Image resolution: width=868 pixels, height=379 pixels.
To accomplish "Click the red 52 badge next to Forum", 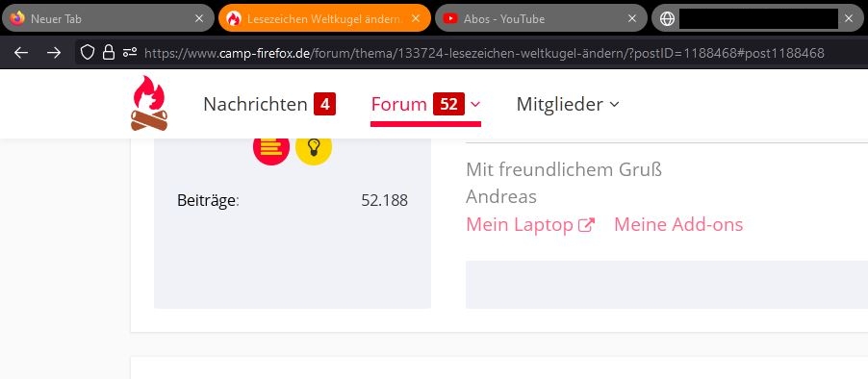I will pyautogui.click(x=448, y=104).
